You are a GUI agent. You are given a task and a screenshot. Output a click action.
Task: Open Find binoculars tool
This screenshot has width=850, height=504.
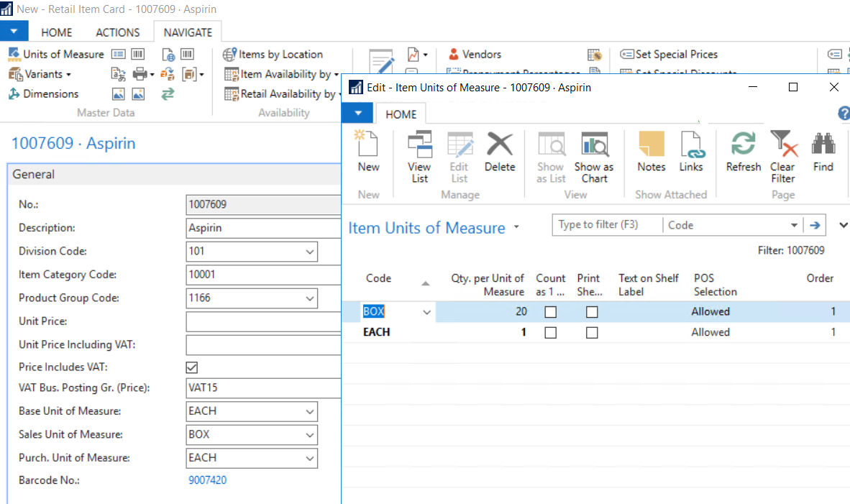[823, 151]
